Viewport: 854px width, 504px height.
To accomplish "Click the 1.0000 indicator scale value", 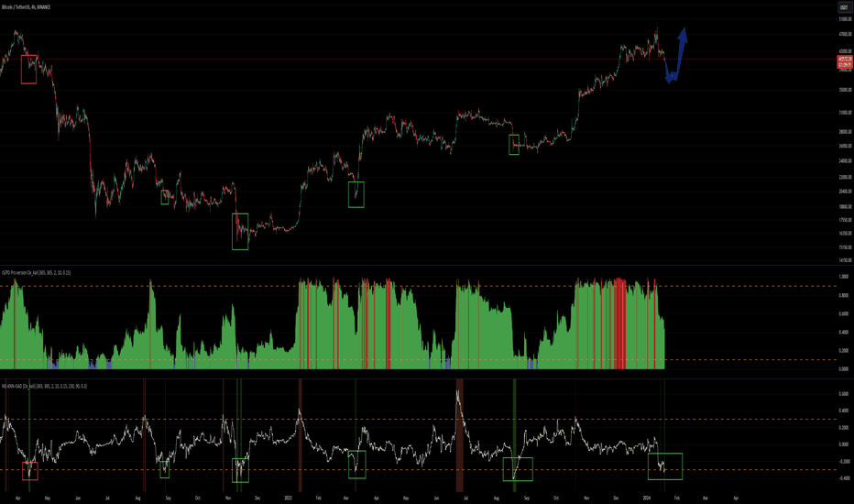I will pos(844,277).
